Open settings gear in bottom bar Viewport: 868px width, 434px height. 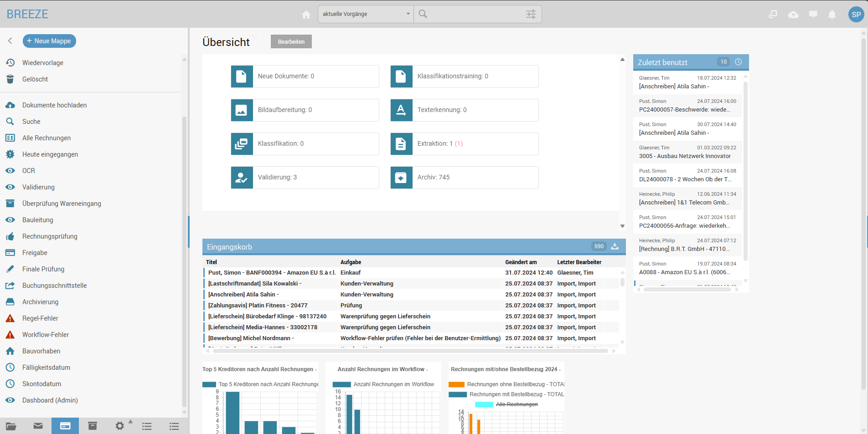pyautogui.click(x=120, y=426)
